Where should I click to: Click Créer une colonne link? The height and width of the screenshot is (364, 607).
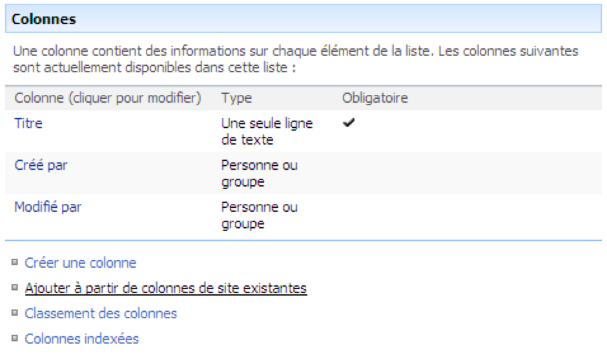(80, 263)
